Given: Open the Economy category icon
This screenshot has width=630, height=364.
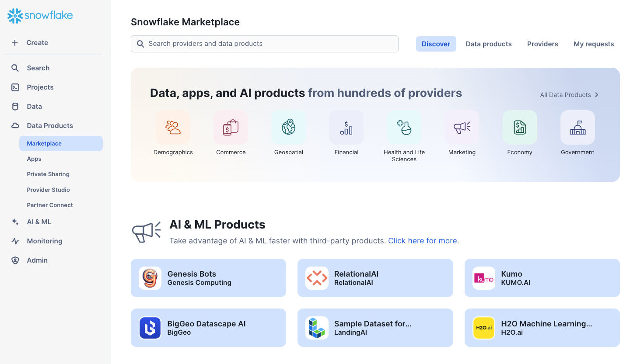Looking at the screenshot, I should click(x=519, y=127).
